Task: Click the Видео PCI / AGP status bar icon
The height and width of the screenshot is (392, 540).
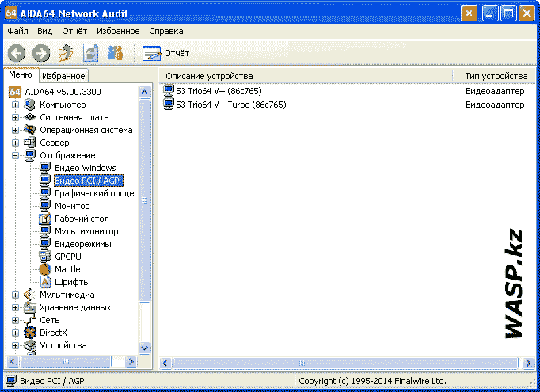Action: (11, 381)
